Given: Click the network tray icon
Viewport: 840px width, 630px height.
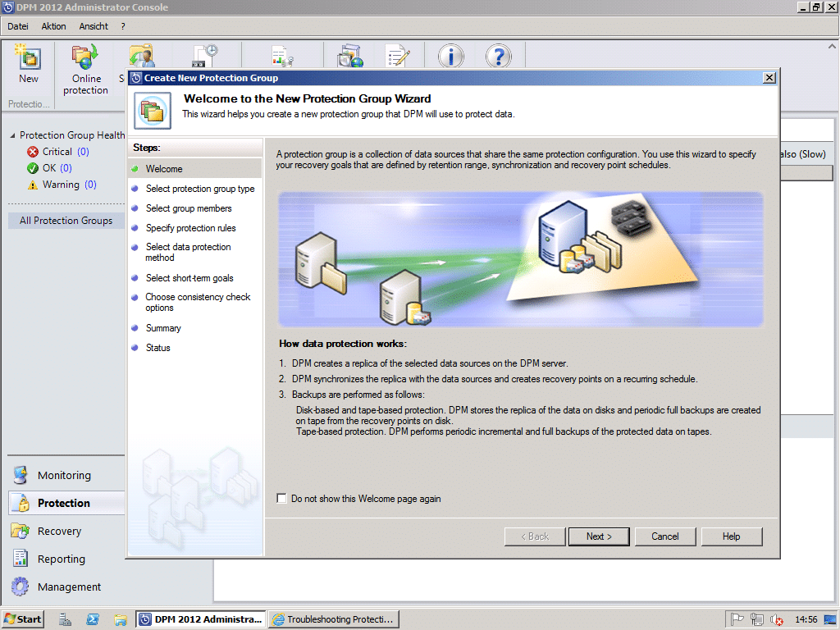Looking at the screenshot, I should point(757,619).
